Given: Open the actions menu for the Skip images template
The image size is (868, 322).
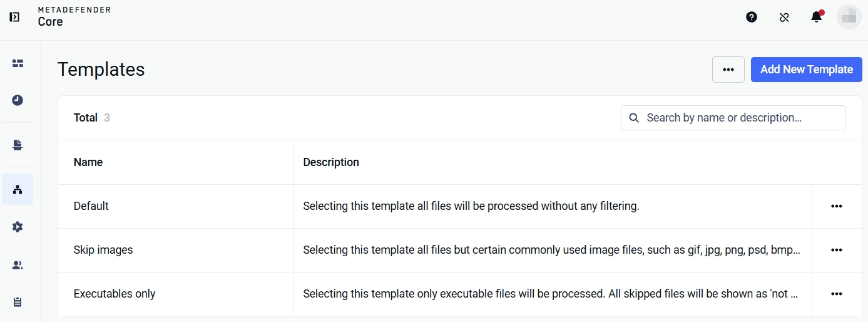Looking at the screenshot, I should [837, 250].
